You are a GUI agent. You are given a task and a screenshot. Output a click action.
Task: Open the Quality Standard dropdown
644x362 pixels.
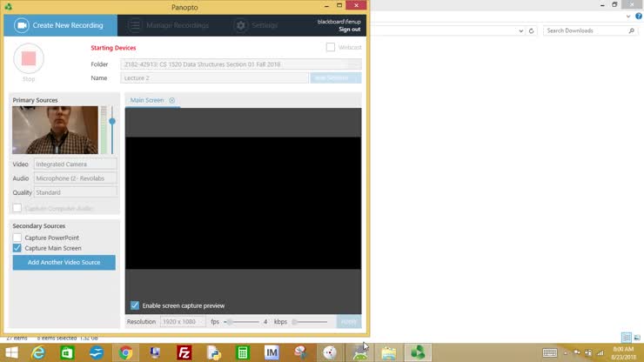[75, 192]
